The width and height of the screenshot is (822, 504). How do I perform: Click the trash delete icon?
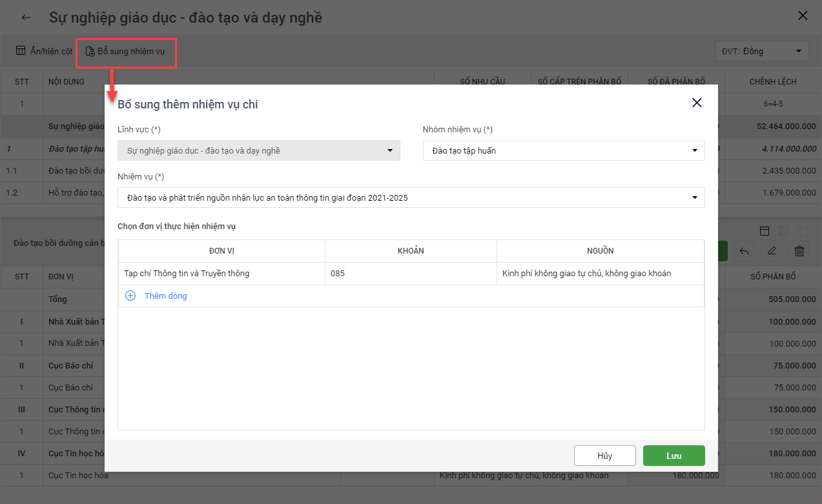(x=799, y=251)
